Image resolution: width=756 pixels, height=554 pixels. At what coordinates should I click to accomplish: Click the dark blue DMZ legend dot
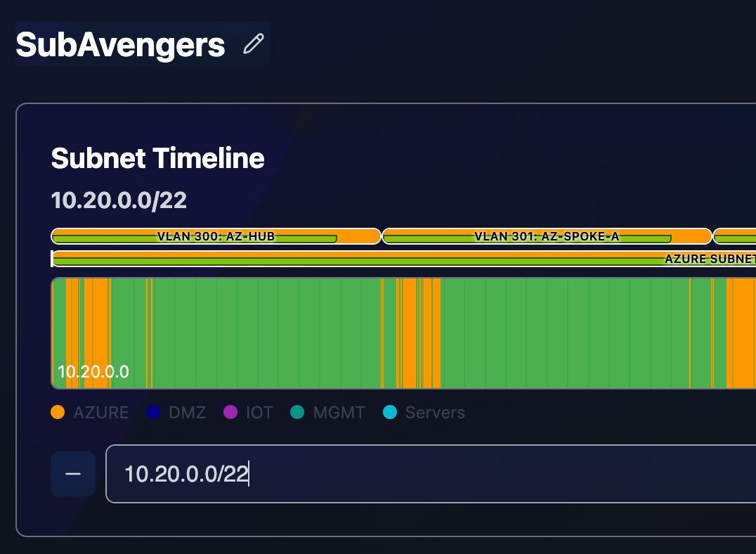pos(154,413)
